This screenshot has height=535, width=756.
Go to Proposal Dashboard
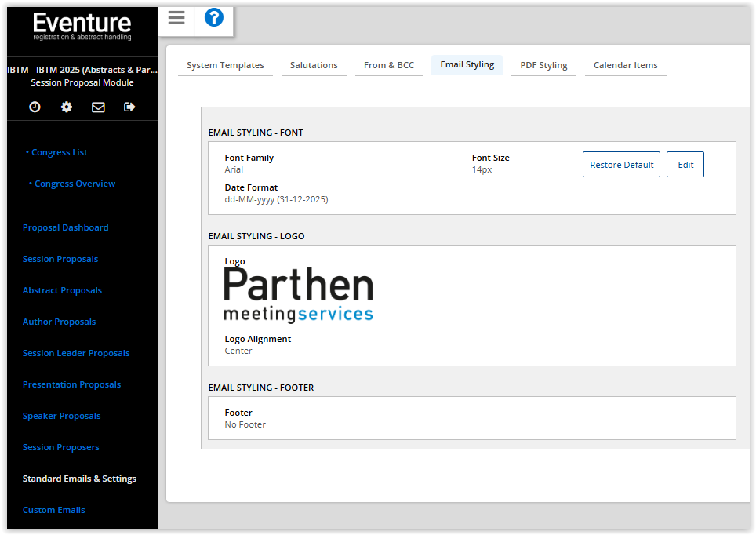pos(66,227)
